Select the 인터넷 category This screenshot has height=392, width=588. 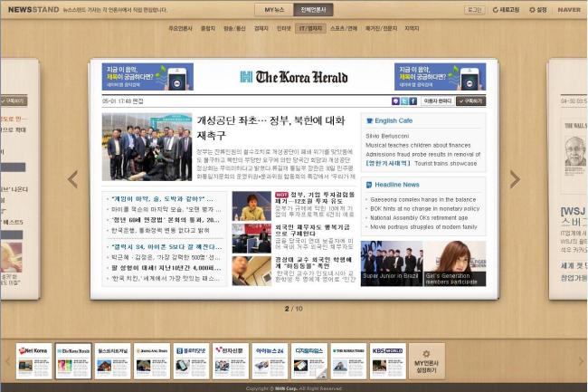tap(283, 28)
